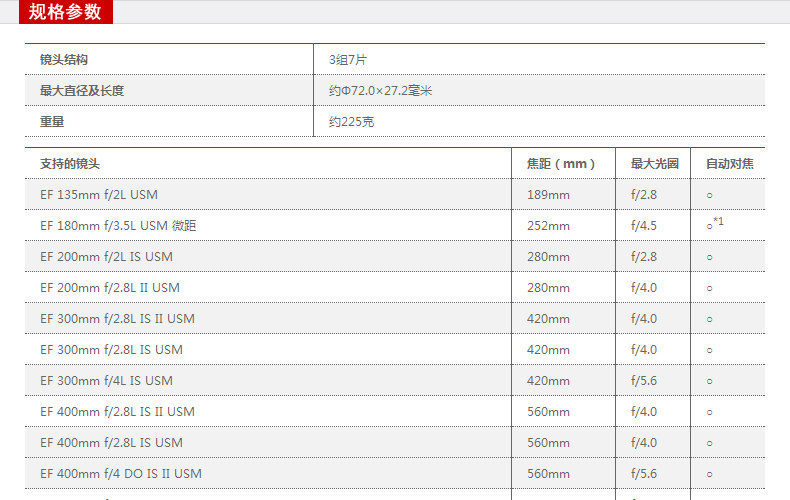The image size is (790, 500).
Task: Select the 最大直径及长度 label
Action: [82, 91]
